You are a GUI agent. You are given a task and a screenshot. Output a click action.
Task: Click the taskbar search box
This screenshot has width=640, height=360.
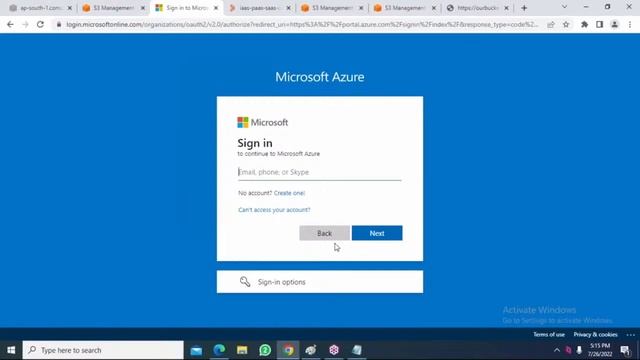coord(103,350)
